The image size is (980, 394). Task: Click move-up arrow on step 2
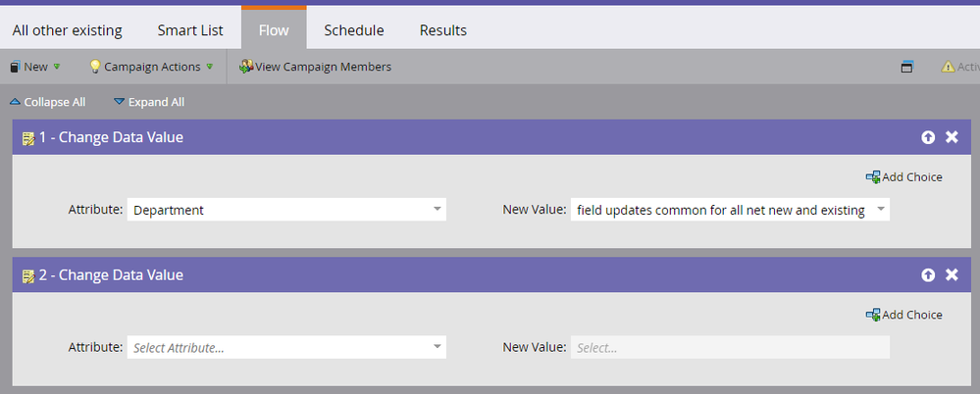[x=928, y=275]
